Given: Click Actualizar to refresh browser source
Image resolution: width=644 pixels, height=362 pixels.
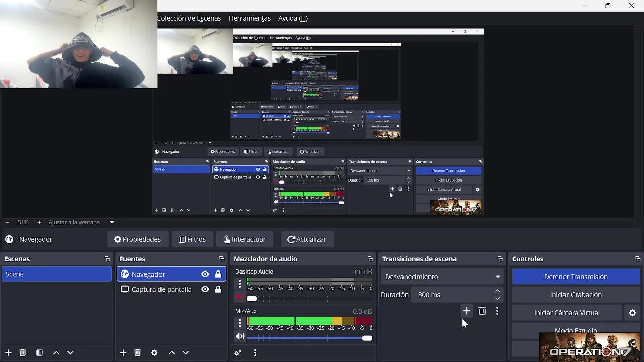Looking at the screenshot, I should click(x=306, y=239).
